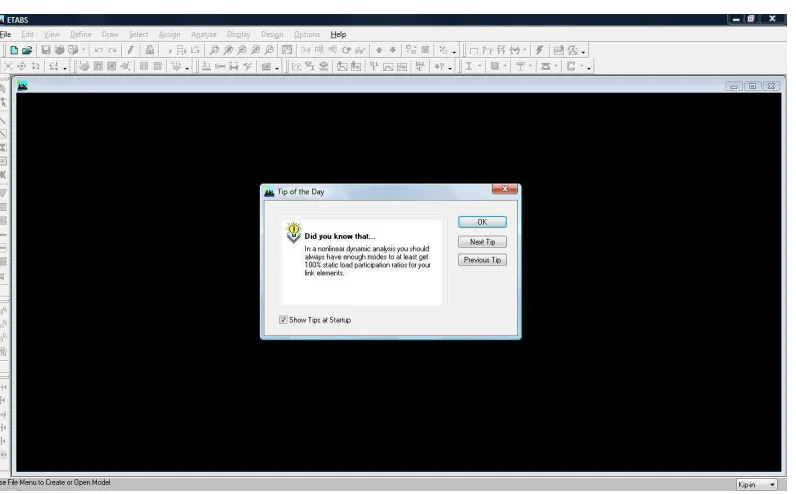
Task: Uncheck Show Tips at Startup checkbox
Action: (283, 320)
